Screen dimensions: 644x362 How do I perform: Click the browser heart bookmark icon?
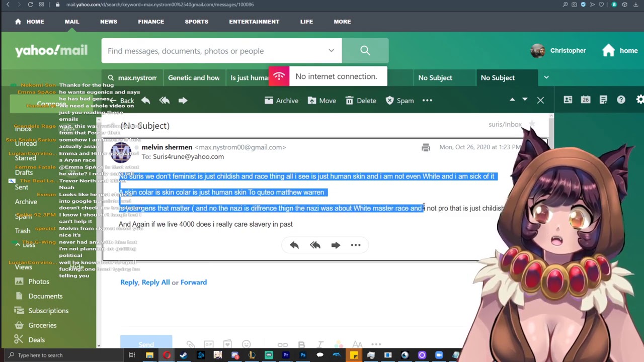pos(601,5)
